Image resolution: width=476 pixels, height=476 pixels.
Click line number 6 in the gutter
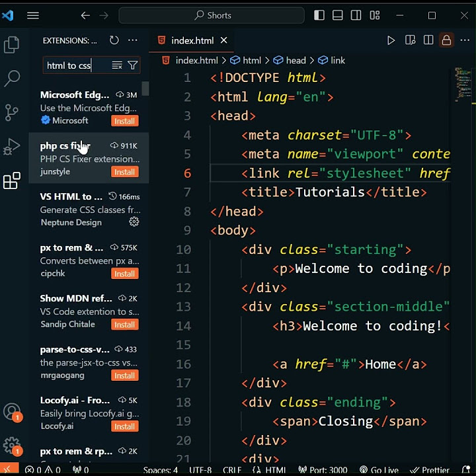pyautogui.click(x=187, y=173)
